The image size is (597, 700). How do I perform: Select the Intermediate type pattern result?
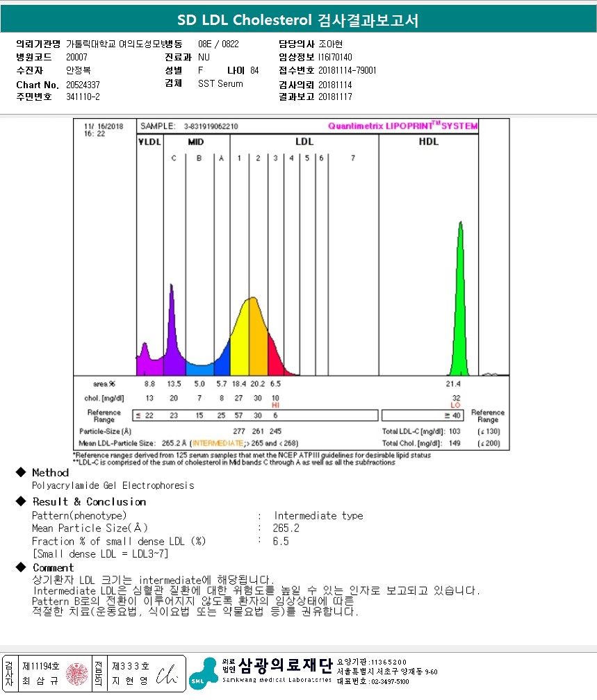point(318,515)
